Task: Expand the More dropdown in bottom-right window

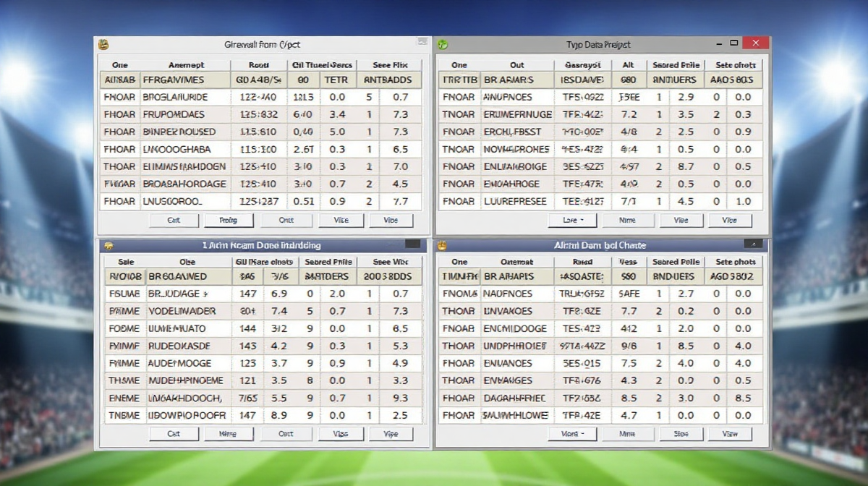Action: point(572,434)
